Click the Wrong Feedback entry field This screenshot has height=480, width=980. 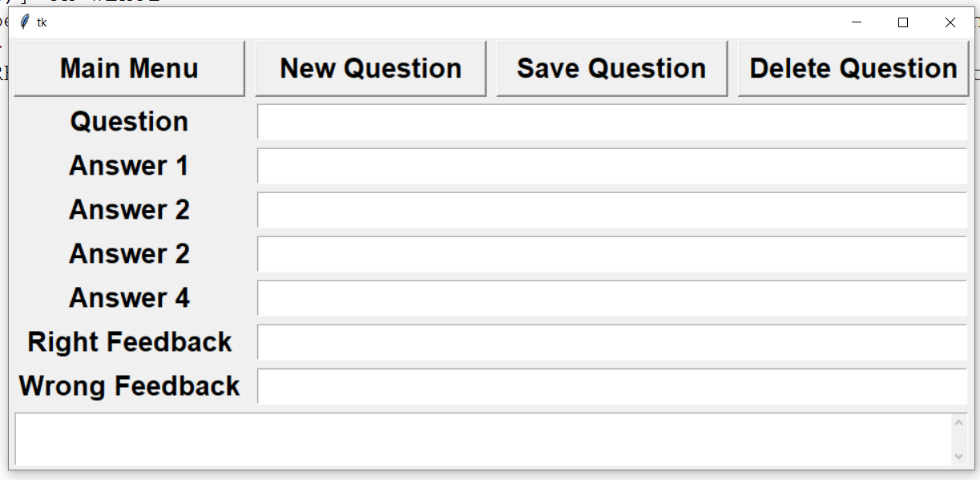pyautogui.click(x=611, y=386)
